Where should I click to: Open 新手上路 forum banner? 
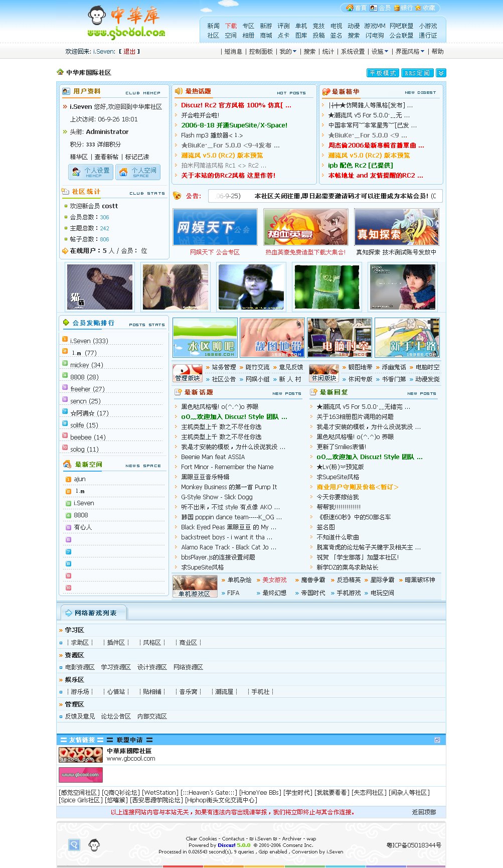click(x=407, y=338)
